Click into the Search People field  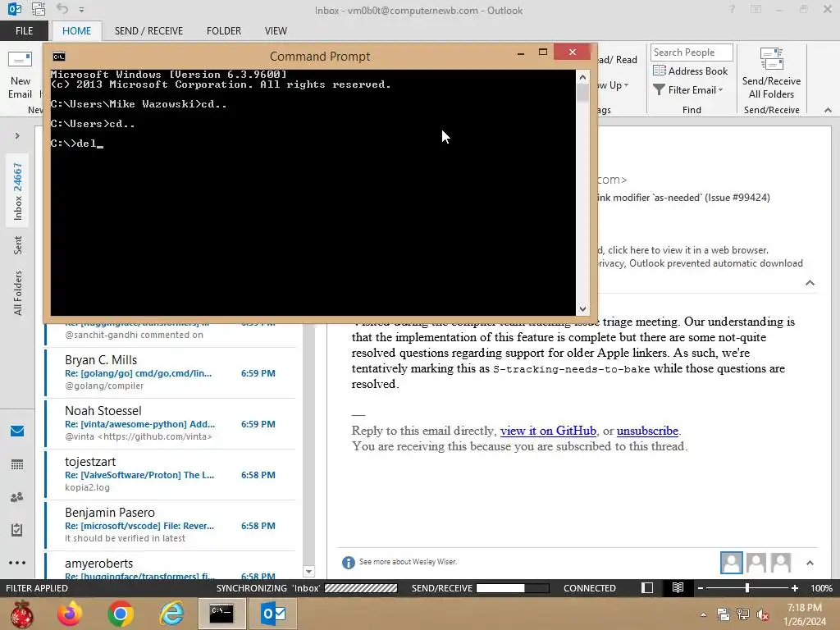[x=691, y=52]
